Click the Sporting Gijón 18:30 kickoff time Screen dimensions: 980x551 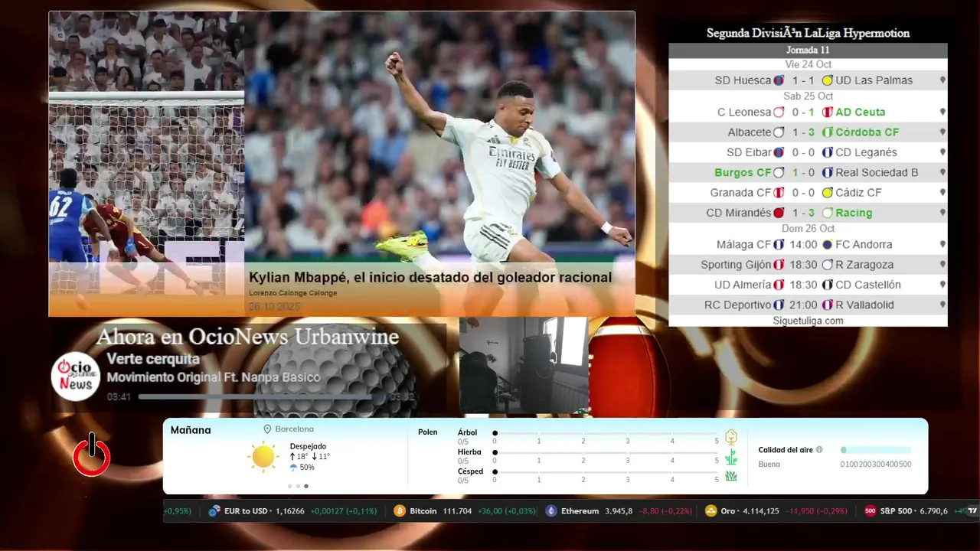pos(803,265)
